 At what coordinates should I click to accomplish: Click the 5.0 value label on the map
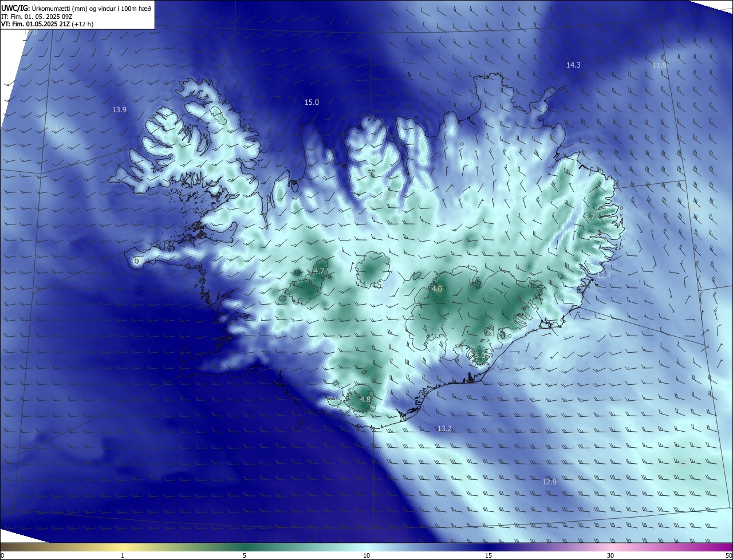[480, 356]
